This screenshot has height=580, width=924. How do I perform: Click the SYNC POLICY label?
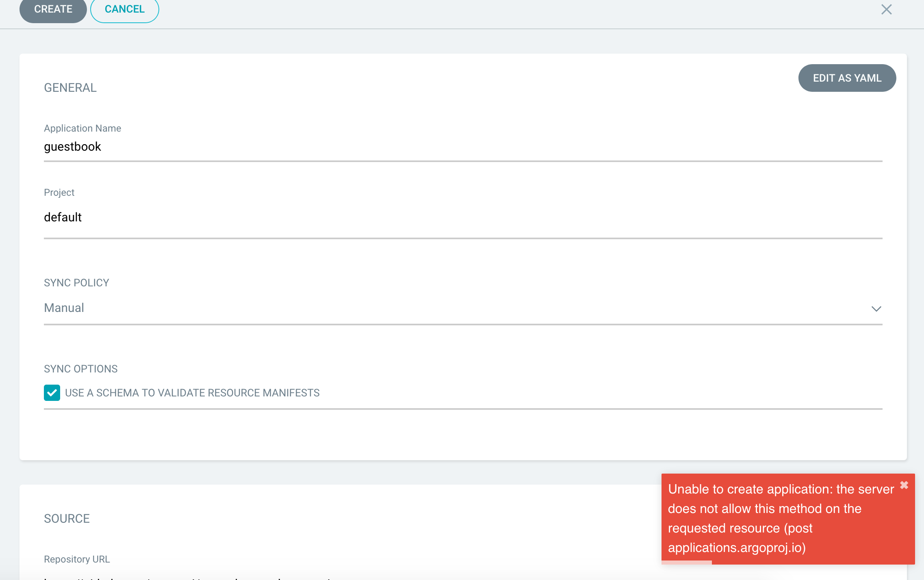[x=76, y=283]
